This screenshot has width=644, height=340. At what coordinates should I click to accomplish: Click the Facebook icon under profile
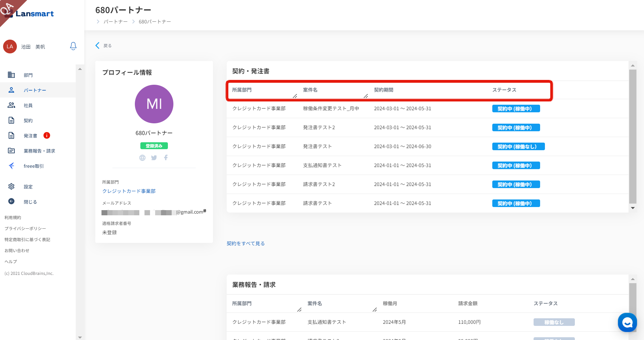(x=166, y=158)
